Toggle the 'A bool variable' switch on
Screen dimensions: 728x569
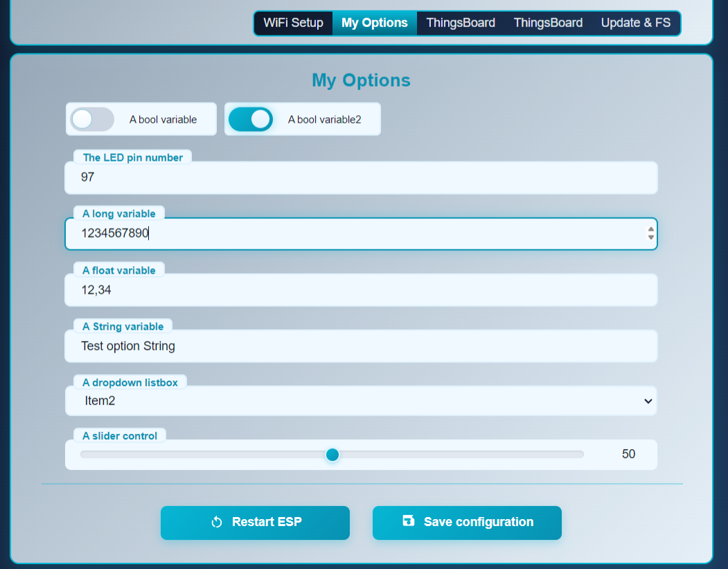click(92, 119)
